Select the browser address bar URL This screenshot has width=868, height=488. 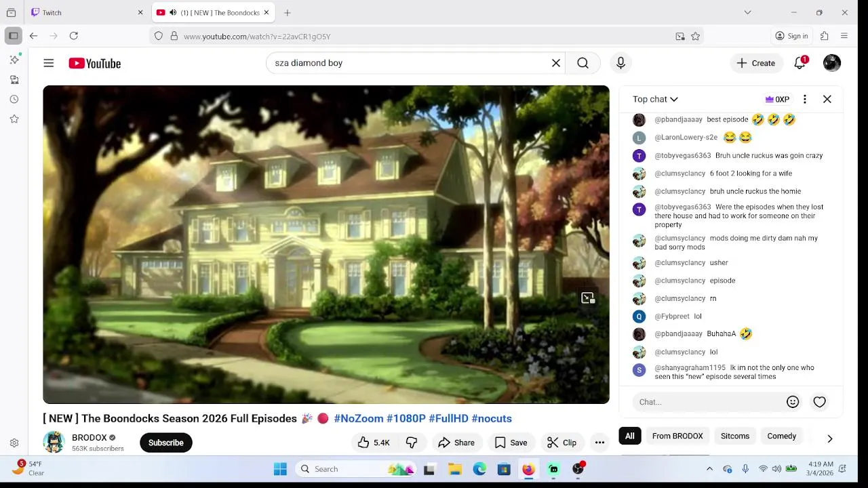pos(257,37)
